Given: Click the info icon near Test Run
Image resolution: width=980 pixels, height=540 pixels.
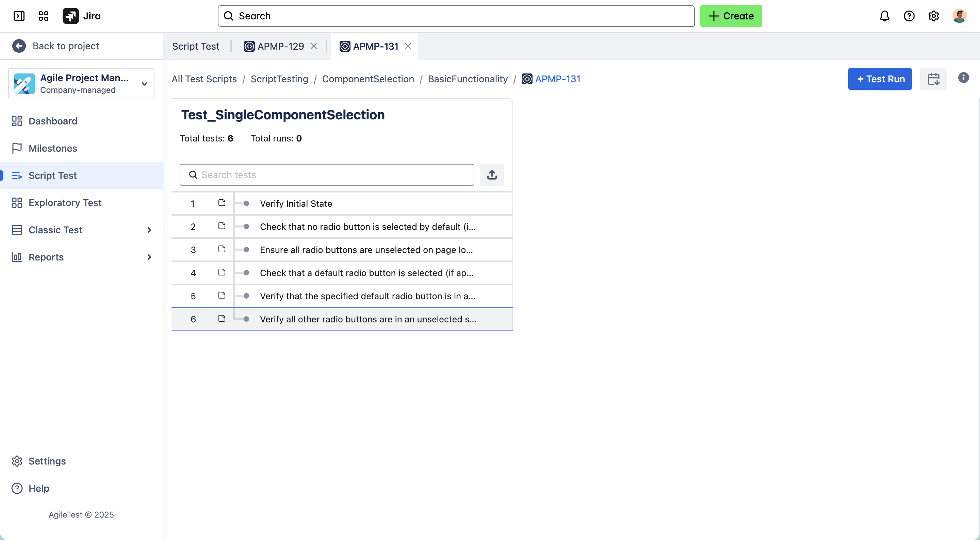Looking at the screenshot, I should (x=964, y=78).
